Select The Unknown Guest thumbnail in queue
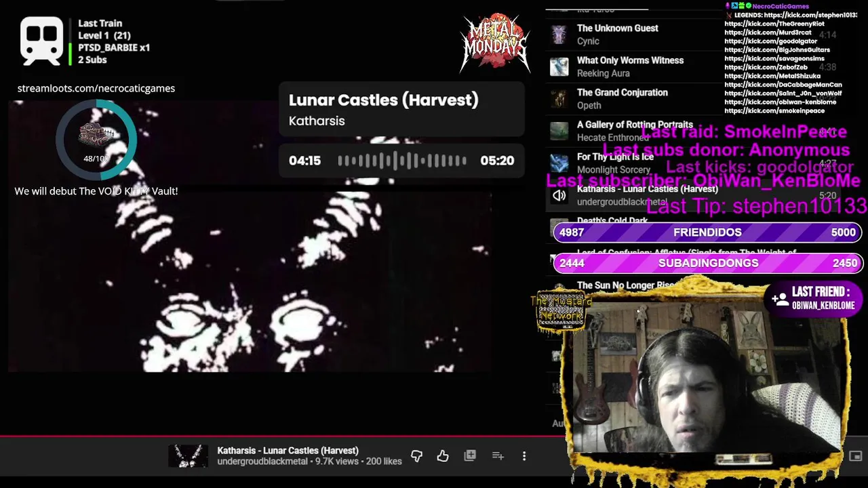This screenshot has height=488, width=868. pos(559,35)
